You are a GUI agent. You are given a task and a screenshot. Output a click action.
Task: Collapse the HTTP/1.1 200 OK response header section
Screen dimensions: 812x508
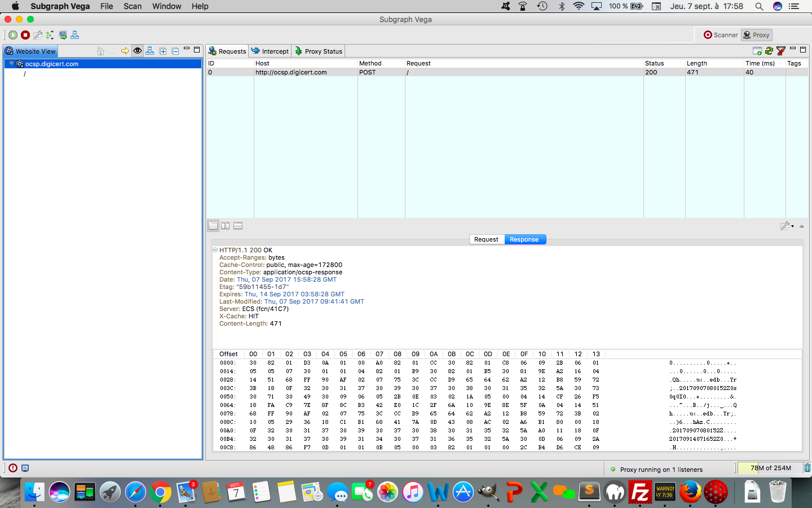click(x=215, y=250)
